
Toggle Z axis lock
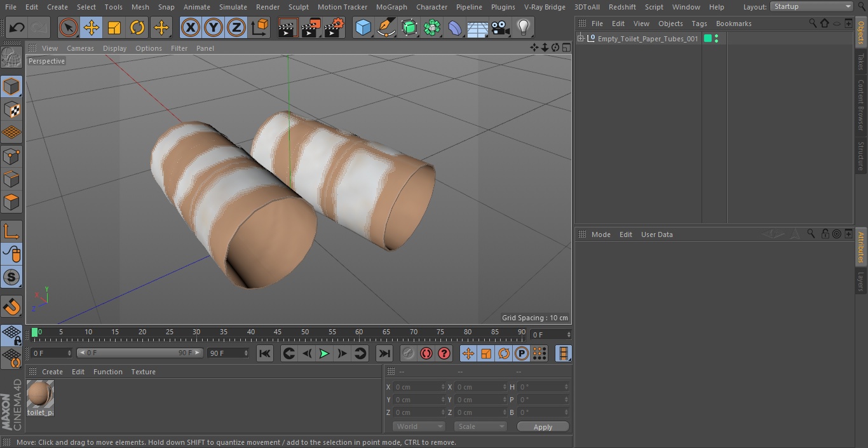point(236,27)
